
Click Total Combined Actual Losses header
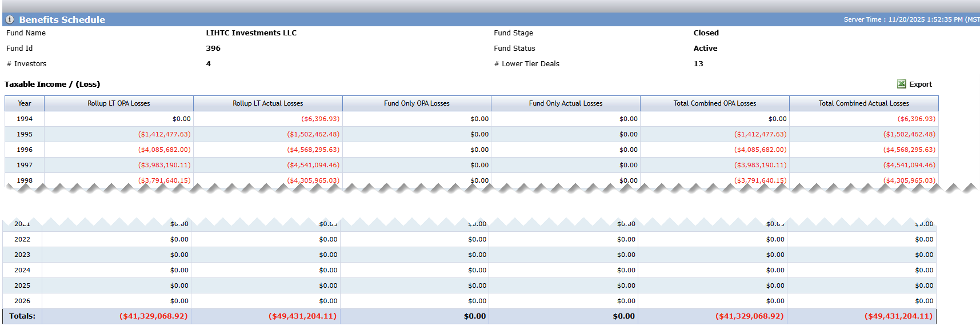[864, 103]
